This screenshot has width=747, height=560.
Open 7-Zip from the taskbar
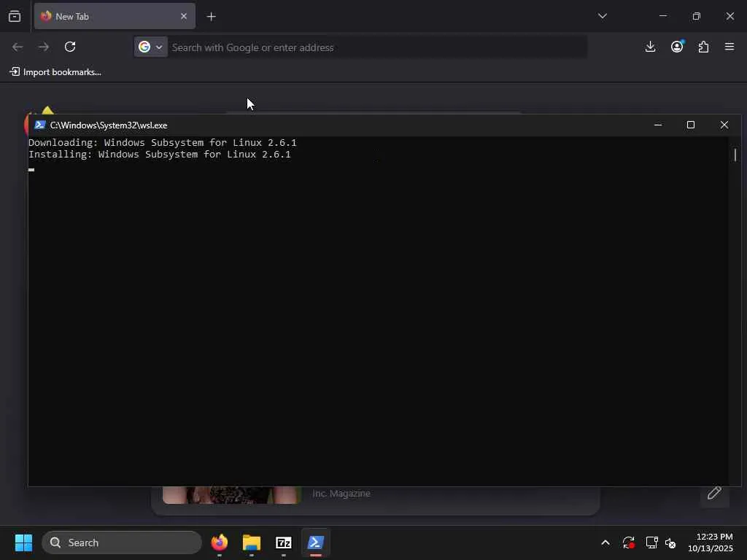point(284,542)
